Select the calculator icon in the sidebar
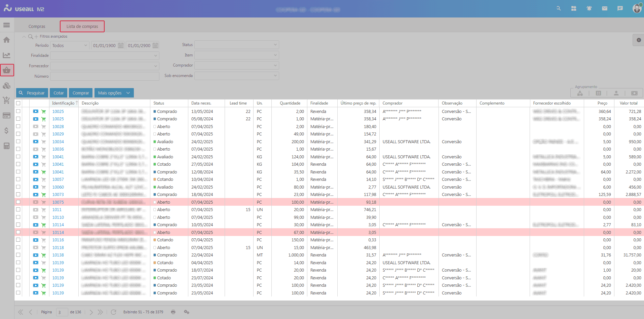The height and width of the screenshot is (319, 644). [6, 146]
